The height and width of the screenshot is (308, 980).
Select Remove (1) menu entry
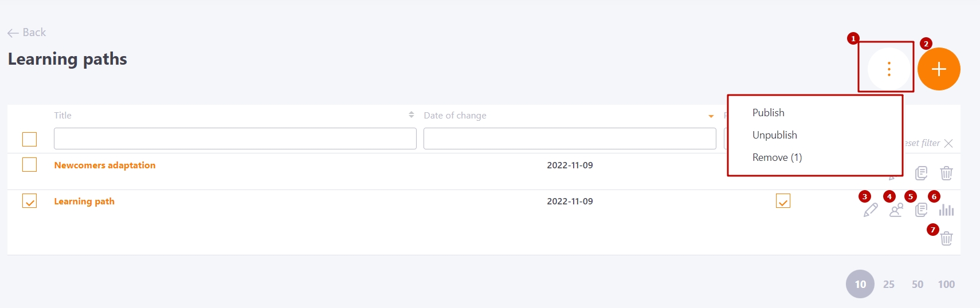click(x=777, y=157)
